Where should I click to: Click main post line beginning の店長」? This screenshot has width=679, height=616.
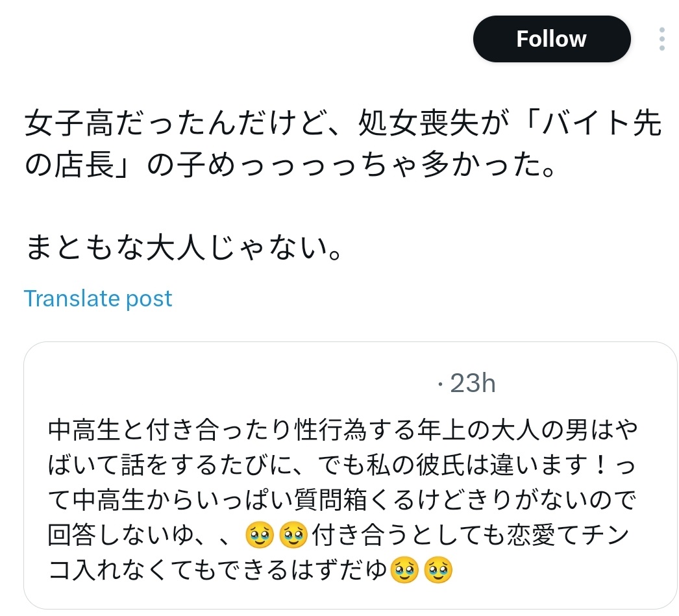[290, 165]
